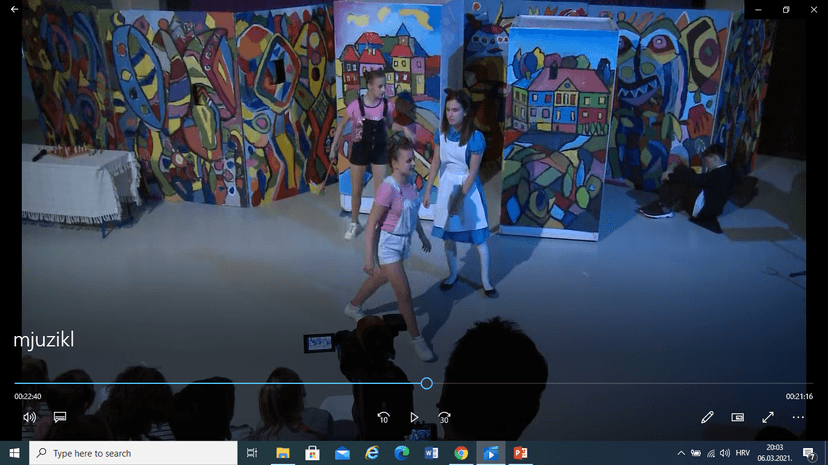The image size is (828, 465).
Task: Open Google Chrome from the taskbar
Action: [461, 453]
